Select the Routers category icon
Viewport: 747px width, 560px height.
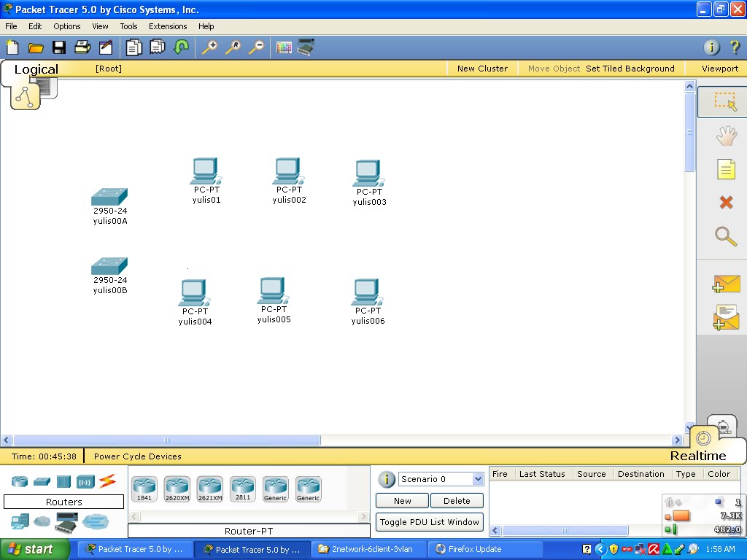coord(20,481)
